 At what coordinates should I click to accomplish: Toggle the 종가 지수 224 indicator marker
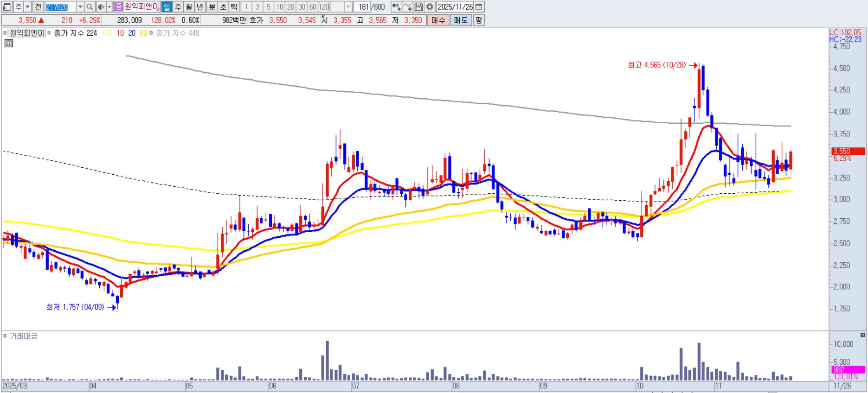[x=49, y=33]
